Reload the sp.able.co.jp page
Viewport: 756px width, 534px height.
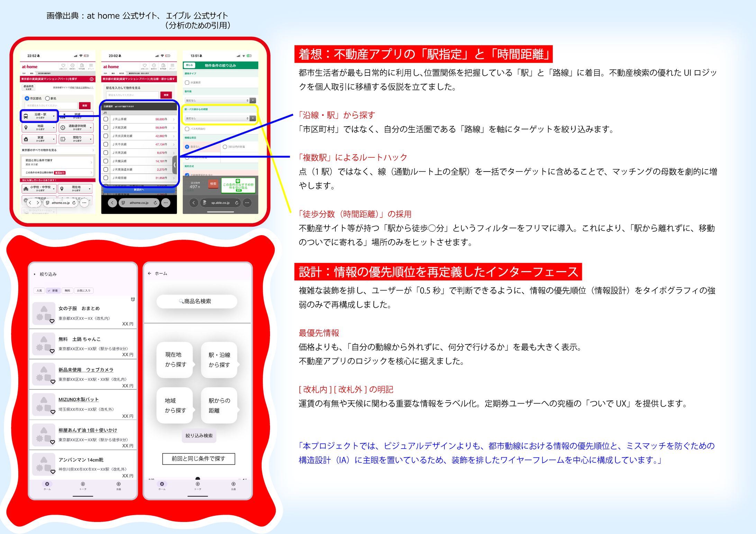tap(237, 203)
